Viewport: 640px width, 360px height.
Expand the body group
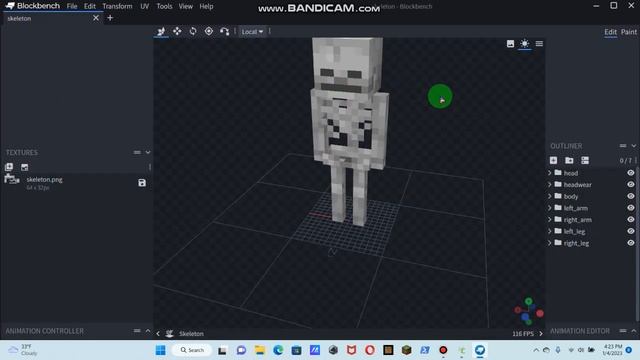550,196
